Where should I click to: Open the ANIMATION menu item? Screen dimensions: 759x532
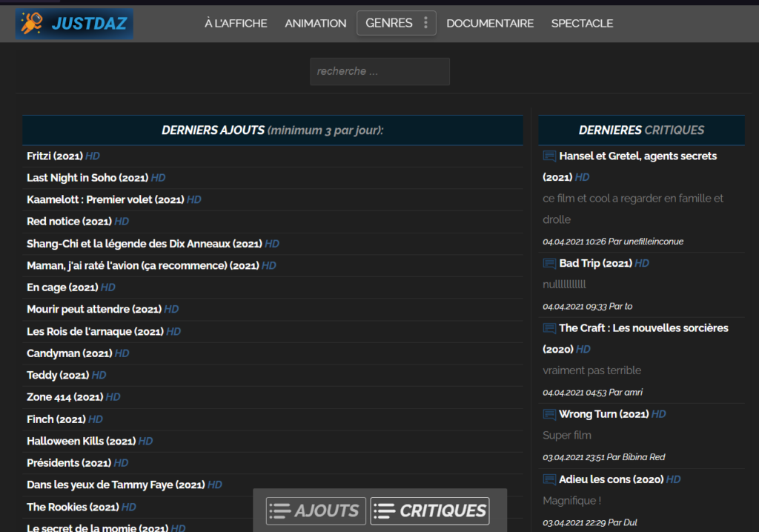pos(316,23)
